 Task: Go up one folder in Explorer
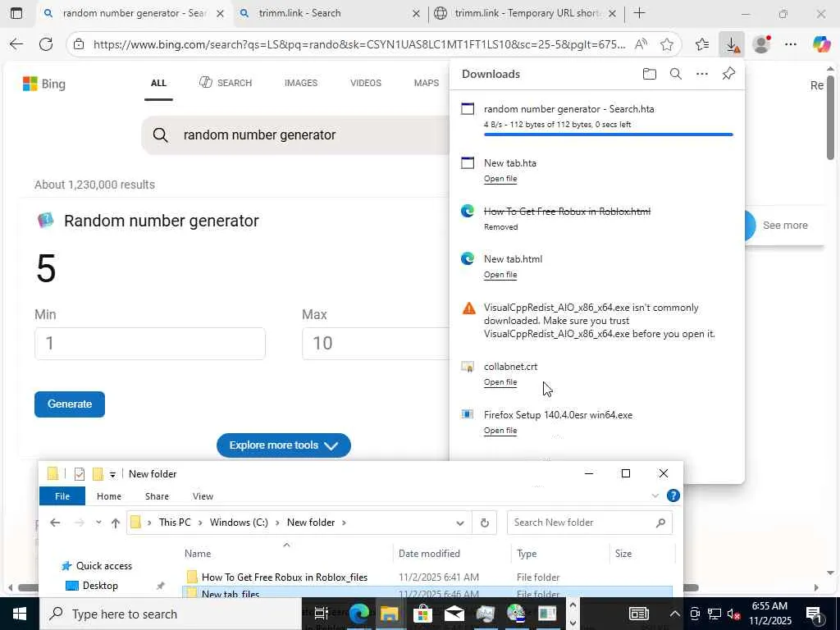[115, 523]
